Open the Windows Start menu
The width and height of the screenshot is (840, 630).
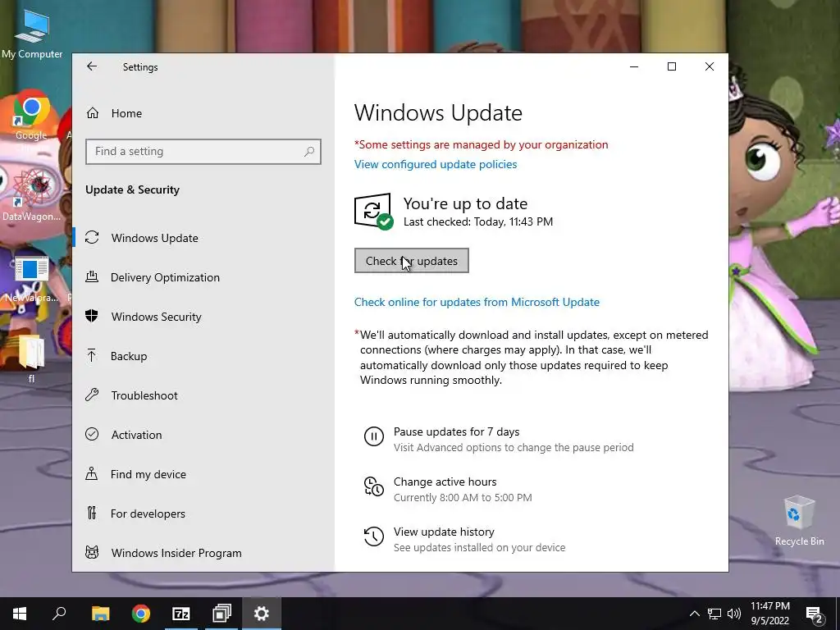coord(20,614)
